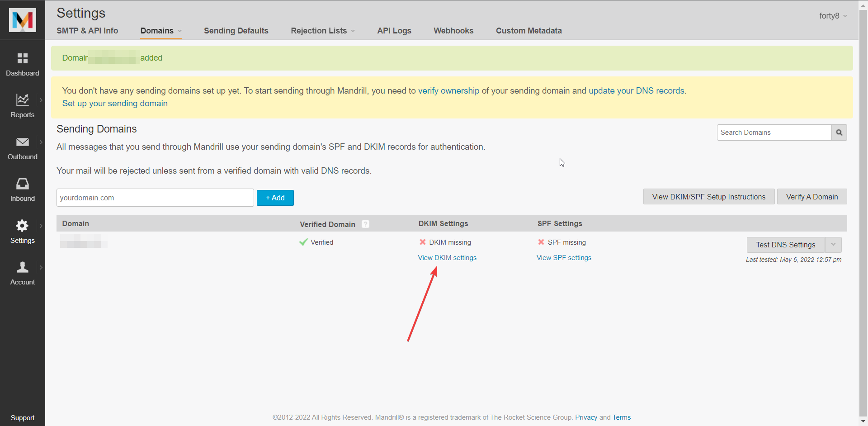
Task: Open the Dashboard grid icon
Action: point(23,58)
